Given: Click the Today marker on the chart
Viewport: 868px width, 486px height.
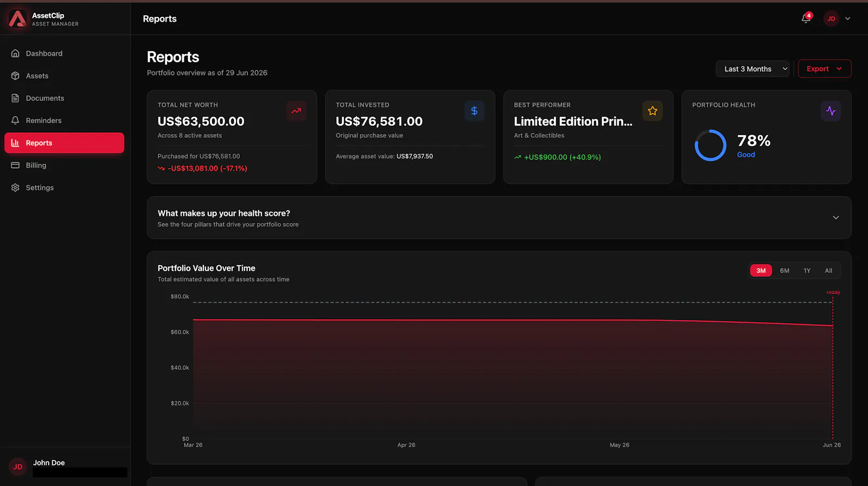Looking at the screenshot, I should (x=833, y=292).
